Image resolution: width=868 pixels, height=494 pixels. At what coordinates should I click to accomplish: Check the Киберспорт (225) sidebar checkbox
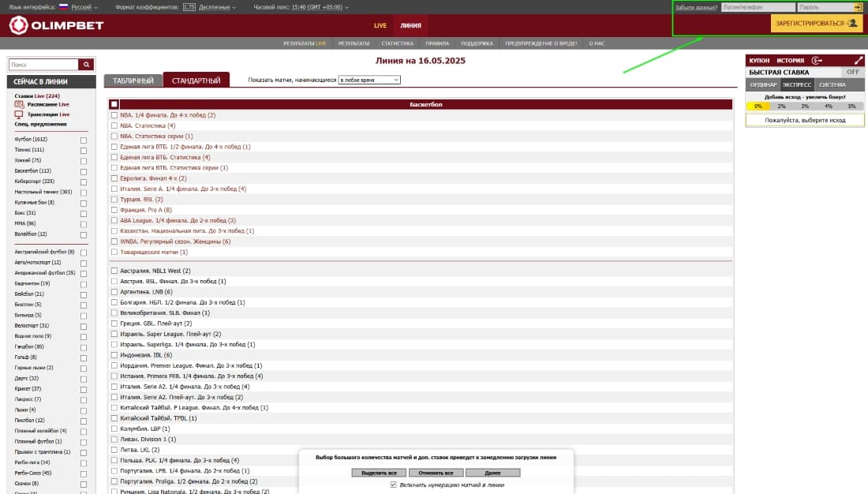(x=84, y=182)
